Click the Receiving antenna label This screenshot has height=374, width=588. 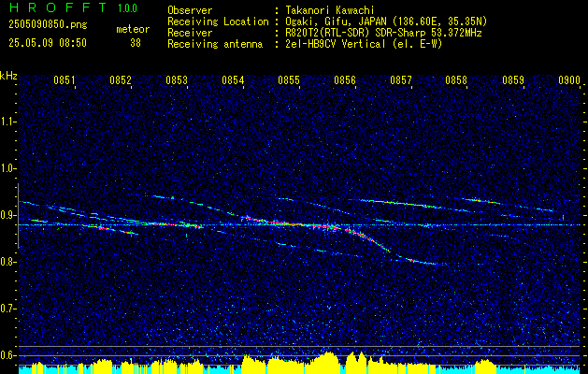point(215,44)
